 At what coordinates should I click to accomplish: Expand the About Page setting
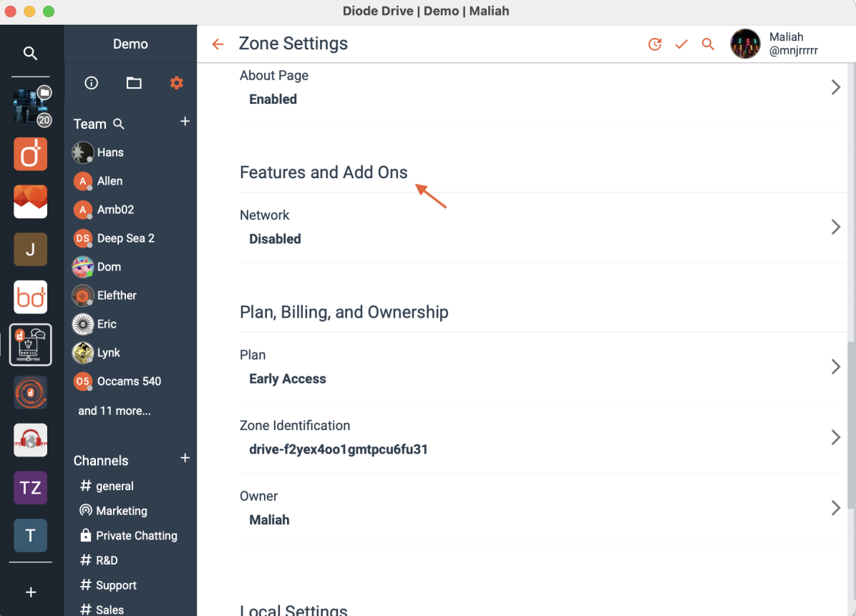540,87
